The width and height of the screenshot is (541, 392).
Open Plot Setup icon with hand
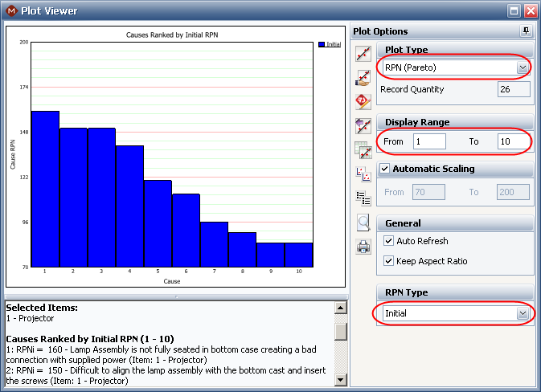point(363,77)
